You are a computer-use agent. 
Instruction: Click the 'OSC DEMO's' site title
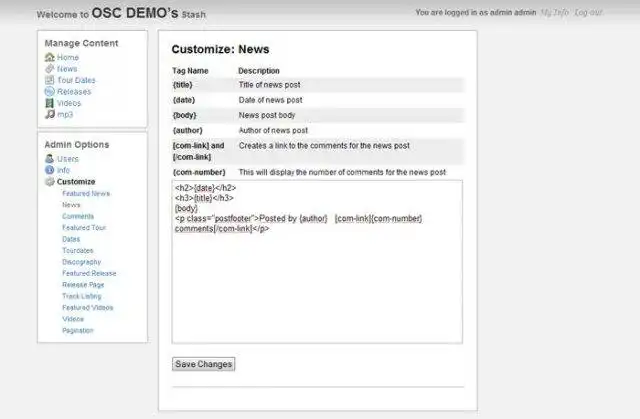(135, 13)
